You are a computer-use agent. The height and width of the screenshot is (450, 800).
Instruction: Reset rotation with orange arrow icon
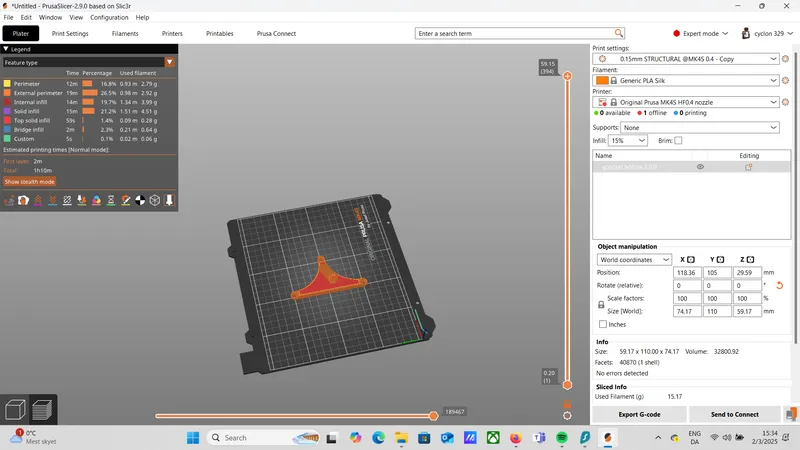(x=779, y=286)
